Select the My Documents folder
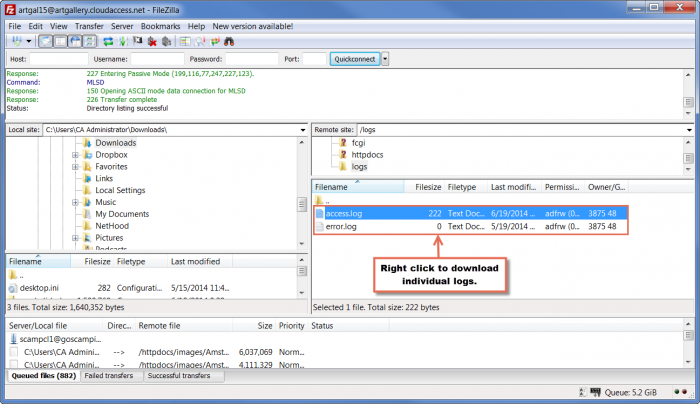700x404 pixels. point(121,214)
